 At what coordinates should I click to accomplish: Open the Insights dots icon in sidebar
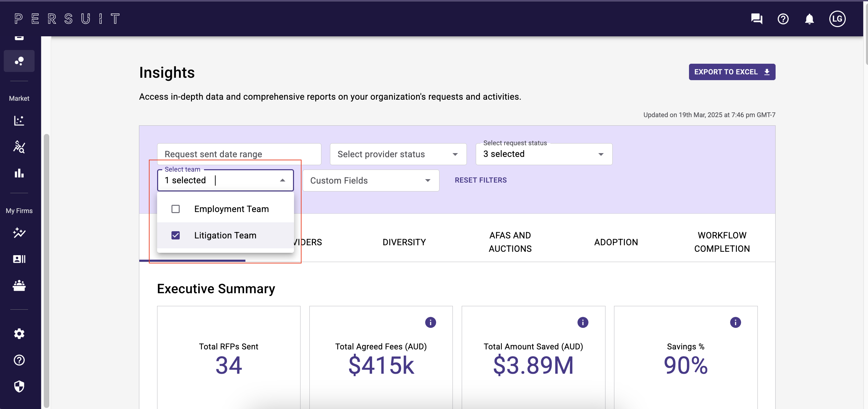19,61
